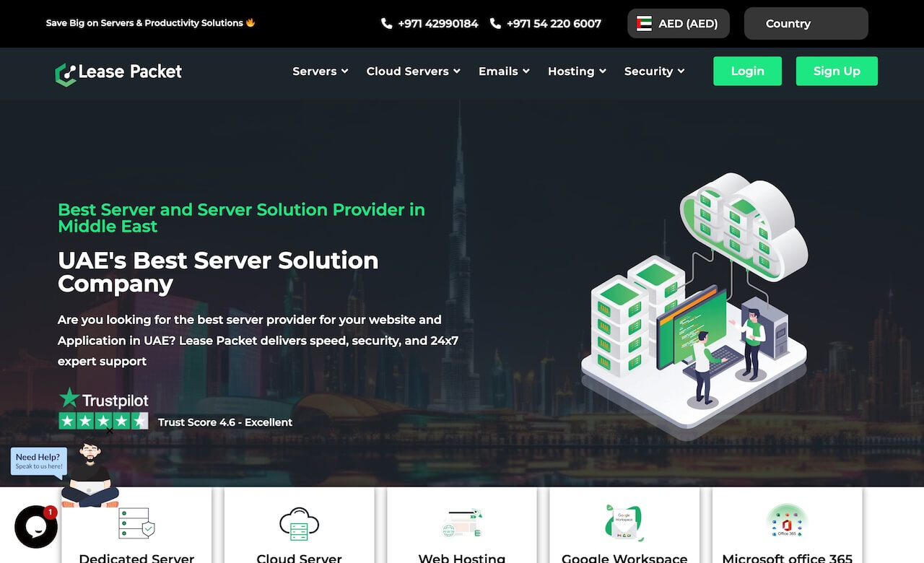Expand the Cloud Servers dropdown menu
The width and height of the screenshot is (924, 563).
point(413,71)
